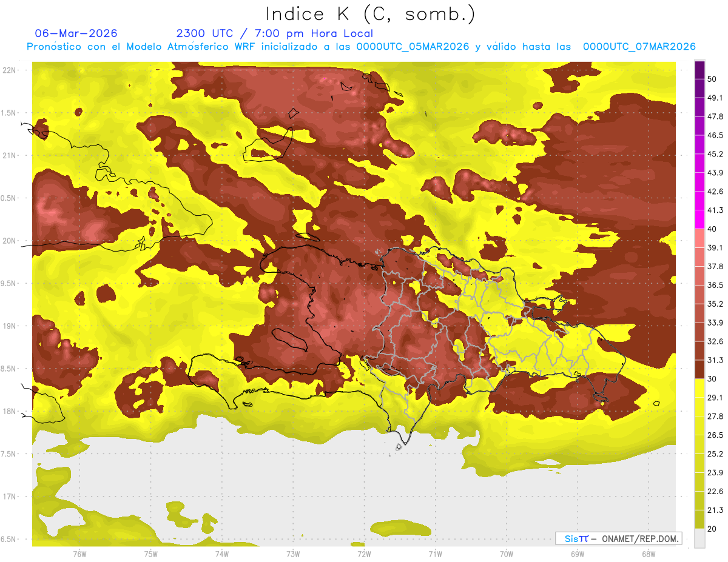The width and height of the screenshot is (728, 562).
Task: Click the 33.9 value on the color scale
Action: tap(715, 323)
